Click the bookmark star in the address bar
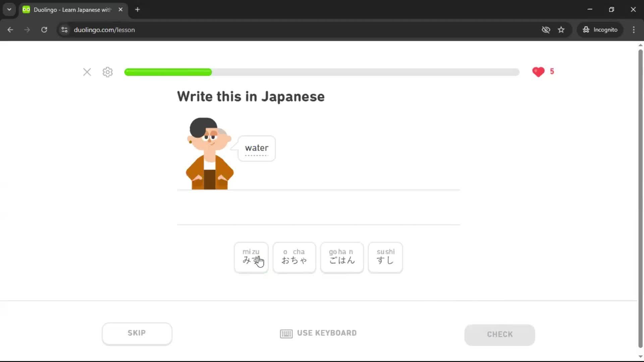 click(561, 30)
